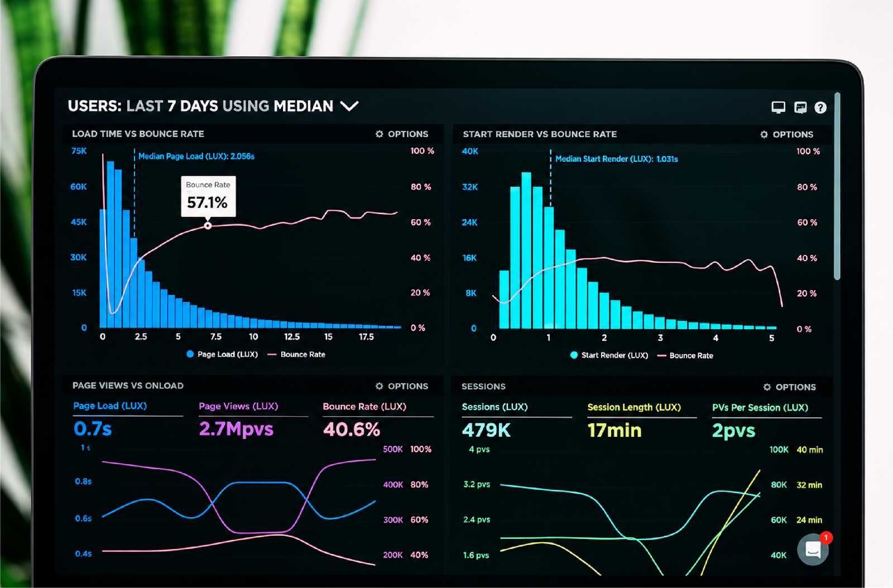Select the Page Views (LUX) metric tab
The height and width of the screenshot is (588, 893).
238,406
